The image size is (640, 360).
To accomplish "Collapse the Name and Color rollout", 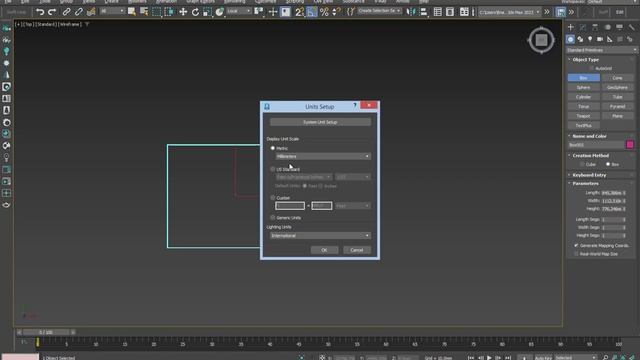I will (589, 136).
